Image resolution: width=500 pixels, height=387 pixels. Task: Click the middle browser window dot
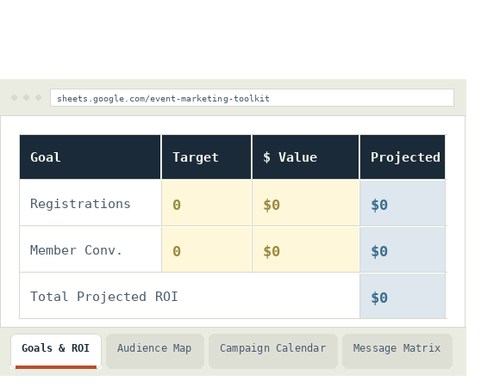(26, 98)
